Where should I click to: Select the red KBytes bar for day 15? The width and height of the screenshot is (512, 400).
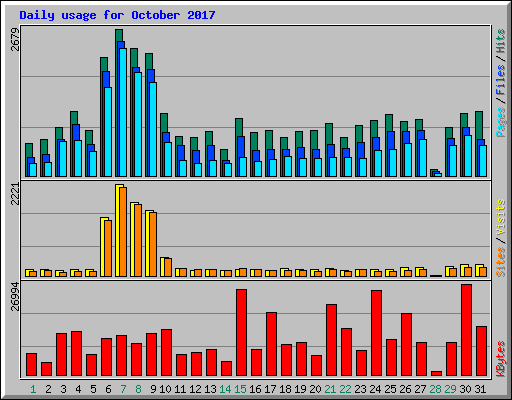click(241, 333)
